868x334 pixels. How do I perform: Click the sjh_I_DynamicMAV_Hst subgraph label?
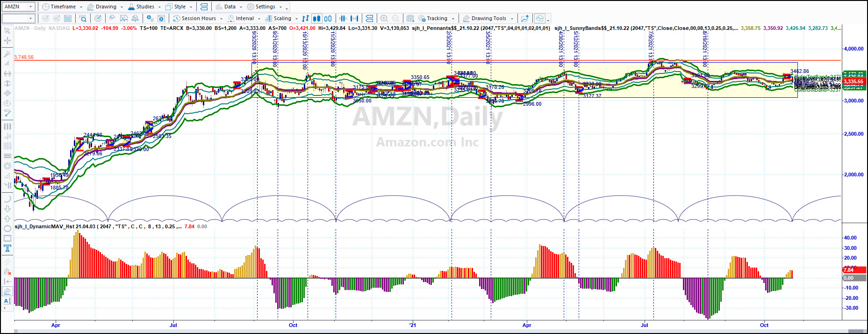[98, 226]
